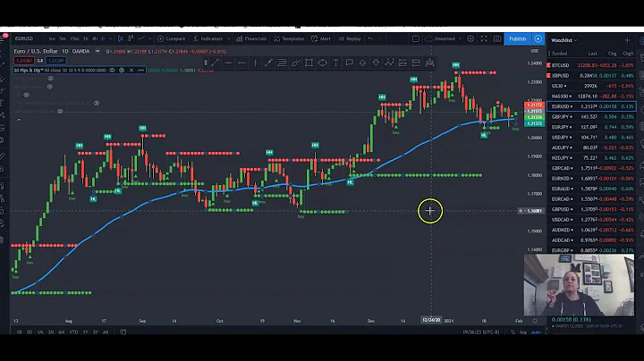
Task: Select the arrow line tool
Action: click(268, 63)
